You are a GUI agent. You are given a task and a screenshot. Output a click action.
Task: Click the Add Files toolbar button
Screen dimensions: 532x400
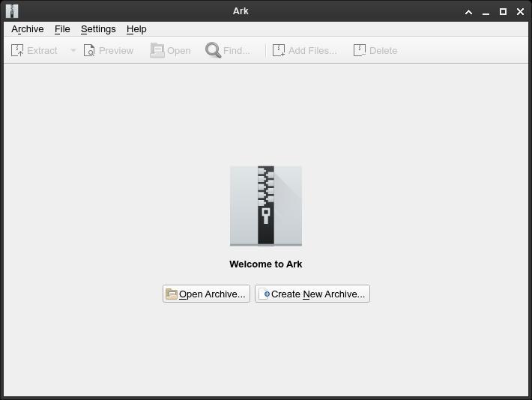click(305, 50)
